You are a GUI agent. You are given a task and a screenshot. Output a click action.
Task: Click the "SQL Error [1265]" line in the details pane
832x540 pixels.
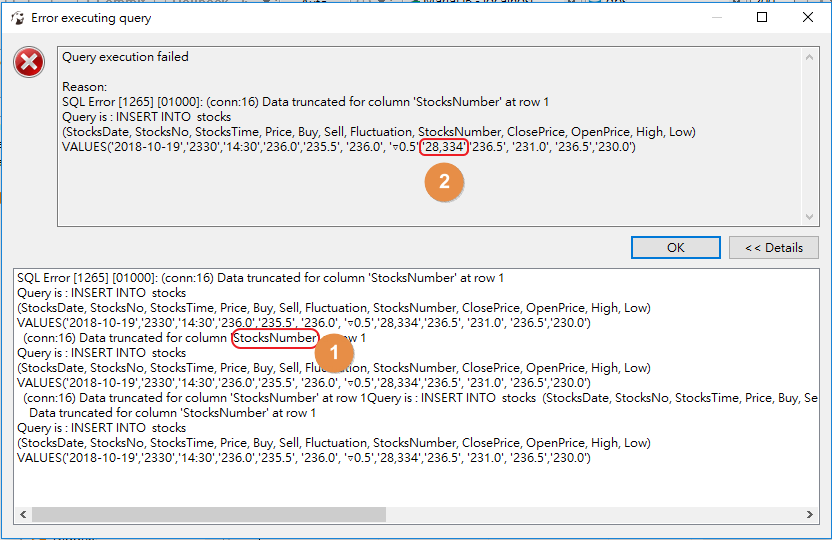pos(261,278)
